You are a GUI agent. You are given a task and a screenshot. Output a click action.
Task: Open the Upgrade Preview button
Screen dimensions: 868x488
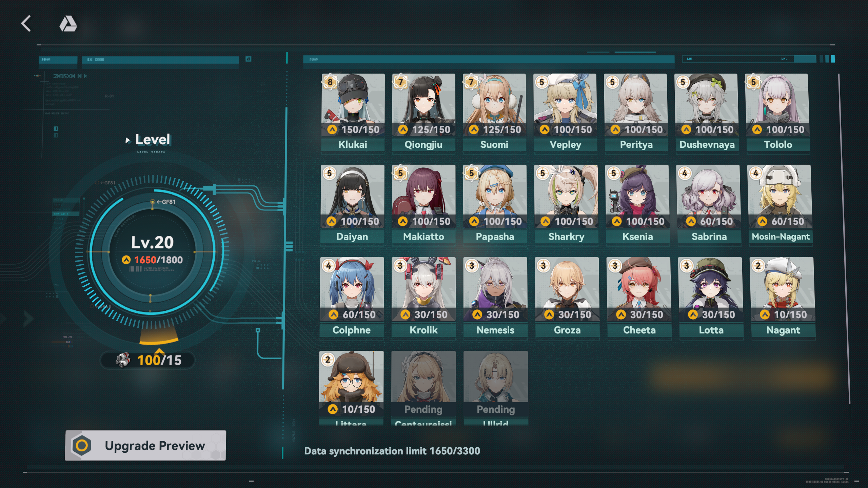[145, 445]
